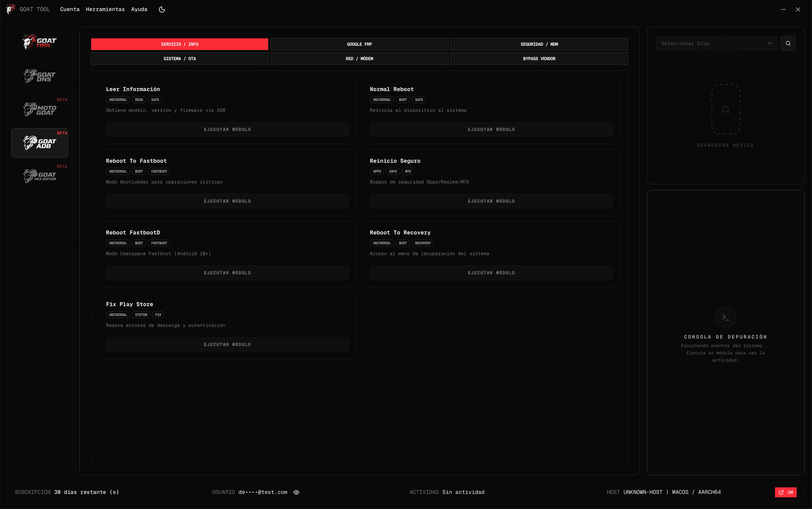Click the masked user email de····@test.com
The height and width of the screenshot is (509, 812).
[x=263, y=492]
